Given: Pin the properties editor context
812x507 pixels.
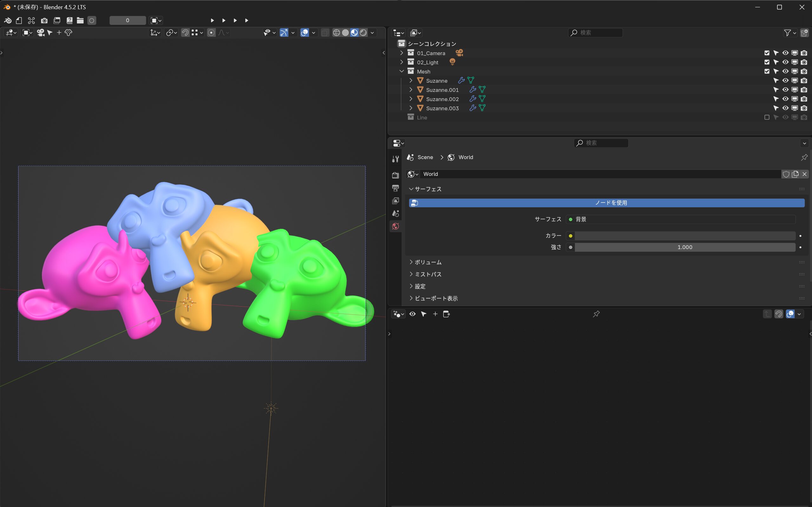Looking at the screenshot, I should tap(804, 157).
